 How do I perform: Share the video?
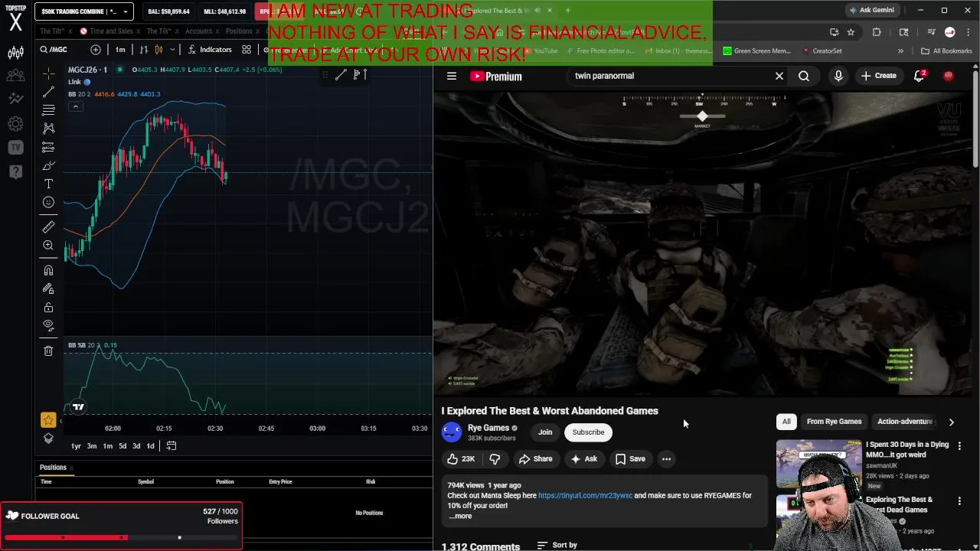pyautogui.click(x=535, y=459)
